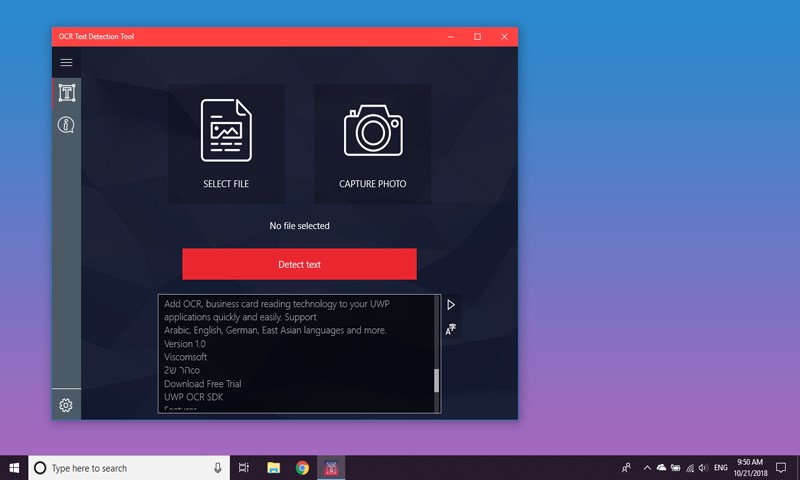Open the battery status tray icon
Screen dimensions: 800x480
pos(676,468)
